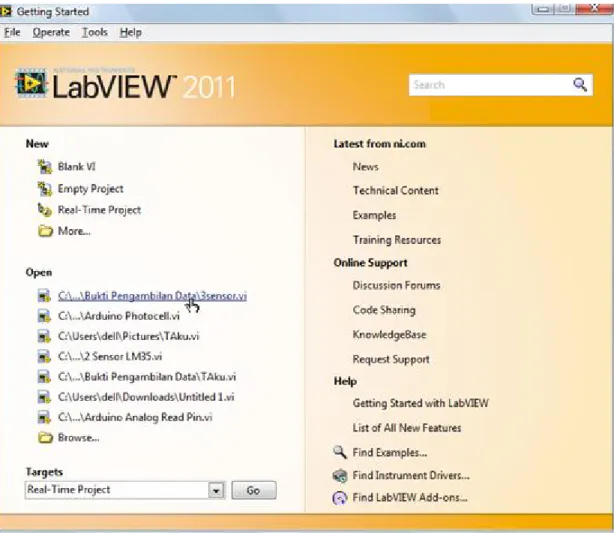The image size is (614, 533).
Task: Click the VI icon beside 3sensor.vi
Action: click(x=44, y=296)
